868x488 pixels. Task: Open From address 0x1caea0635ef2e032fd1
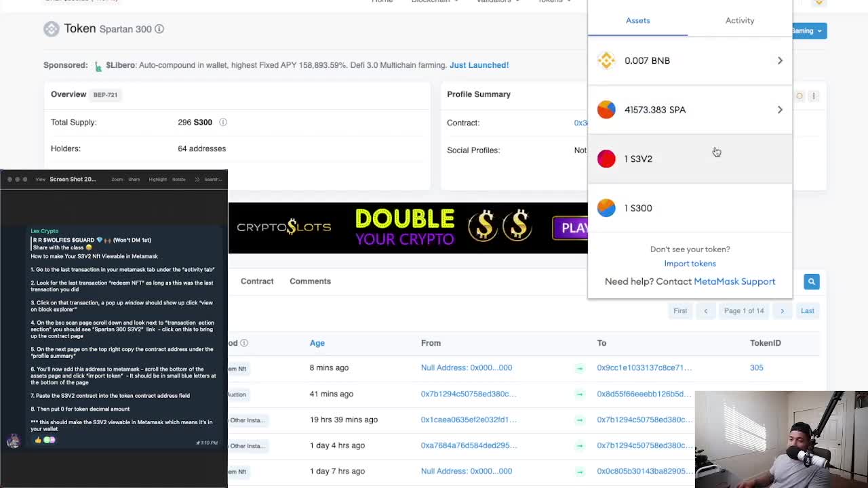[469, 420]
